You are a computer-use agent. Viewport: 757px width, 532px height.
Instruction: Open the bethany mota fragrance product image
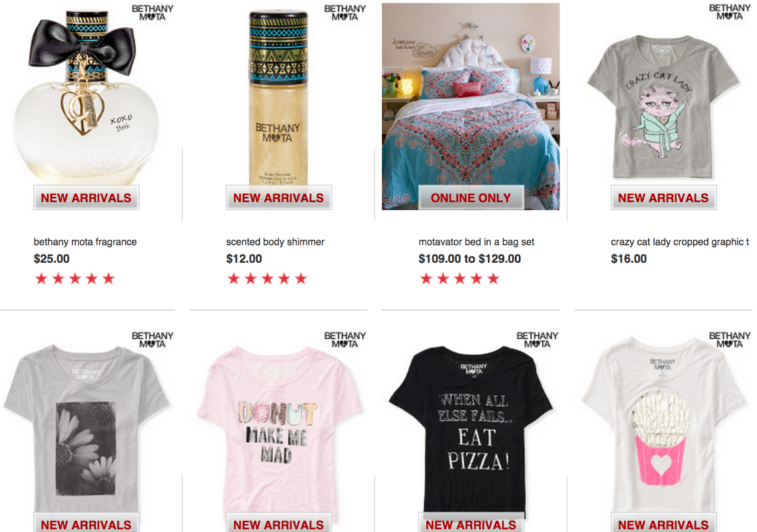point(86,96)
